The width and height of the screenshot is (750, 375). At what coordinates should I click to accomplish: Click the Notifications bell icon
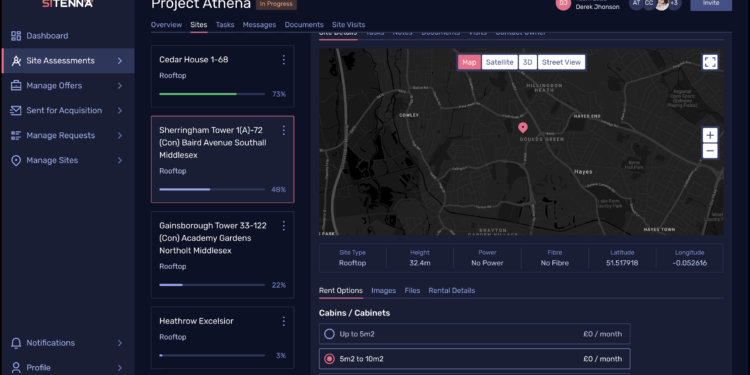click(x=16, y=343)
